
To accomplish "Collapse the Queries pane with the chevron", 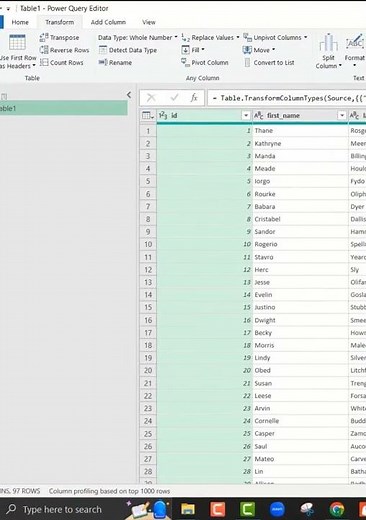I will click(129, 95).
